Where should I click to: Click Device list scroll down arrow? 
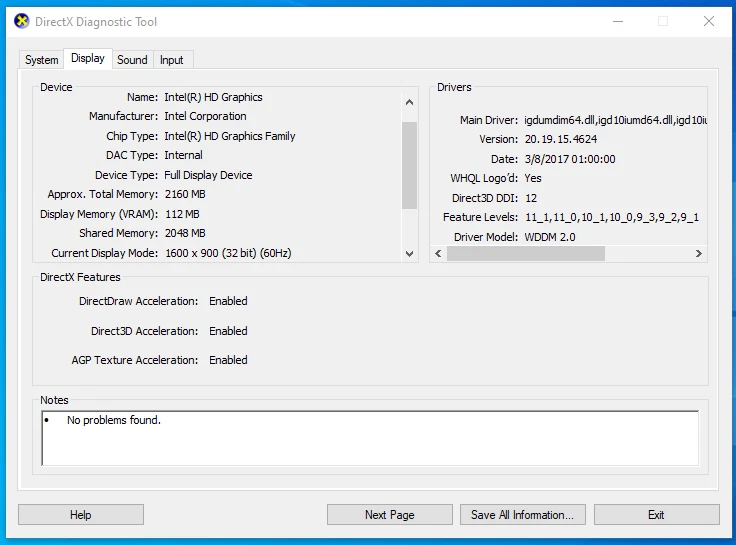click(x=409, y=253)
